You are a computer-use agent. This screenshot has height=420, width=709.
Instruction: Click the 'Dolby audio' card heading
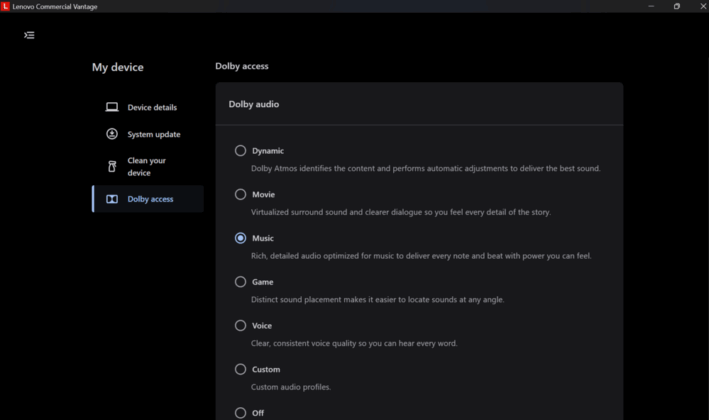(x=254, y=104)
